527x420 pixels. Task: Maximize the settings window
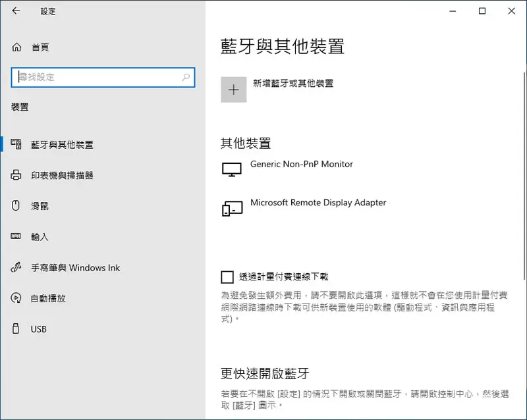(x=482, y=11)
